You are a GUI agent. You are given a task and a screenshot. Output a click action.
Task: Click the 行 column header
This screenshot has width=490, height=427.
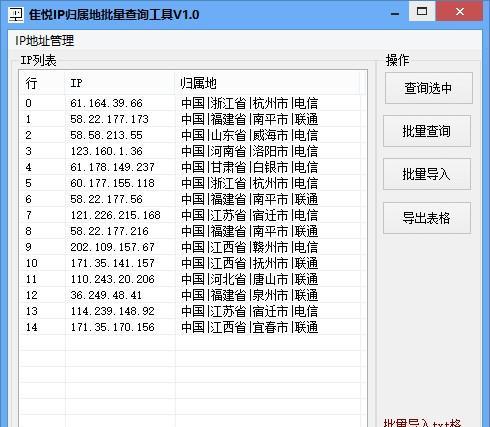[x=31, y=83]
